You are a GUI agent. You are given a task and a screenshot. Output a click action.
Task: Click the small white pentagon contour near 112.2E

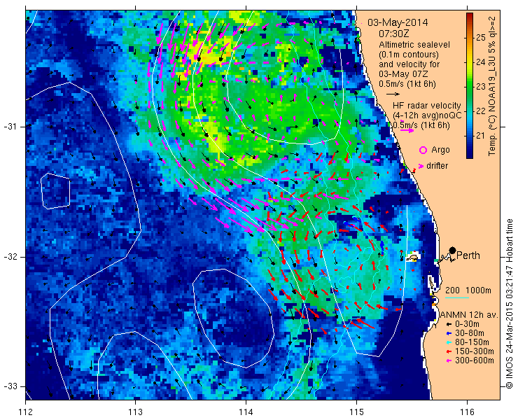click(55, 191)
